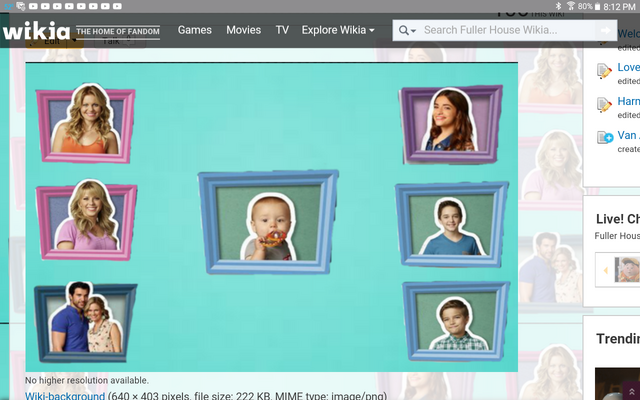Open the 'Love…' recent activity link

(x=628, y=67)
